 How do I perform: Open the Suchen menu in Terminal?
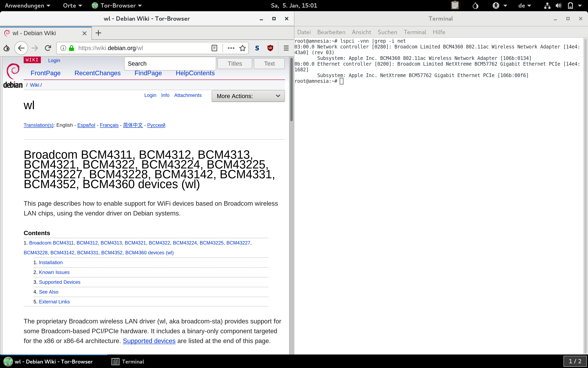(387, 32)
